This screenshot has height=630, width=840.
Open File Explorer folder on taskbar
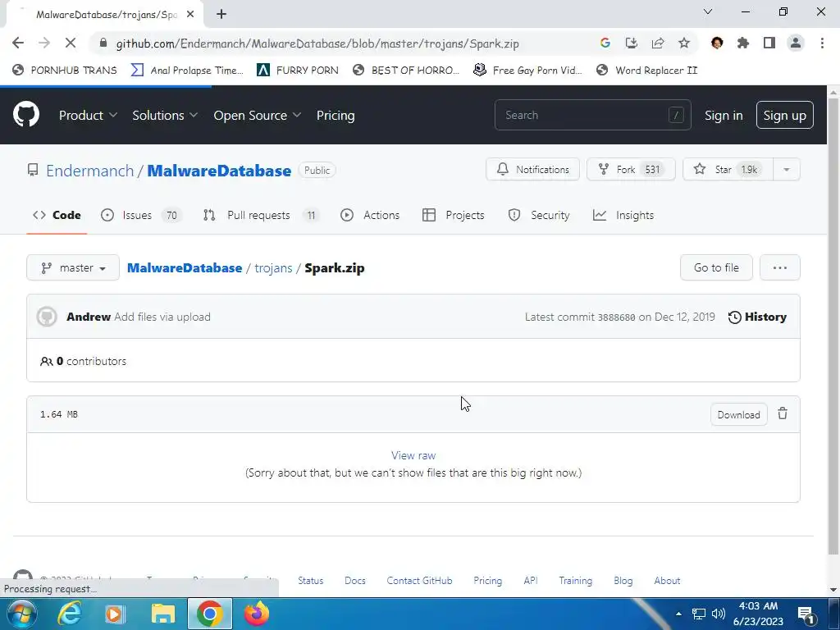click(163, 614)
